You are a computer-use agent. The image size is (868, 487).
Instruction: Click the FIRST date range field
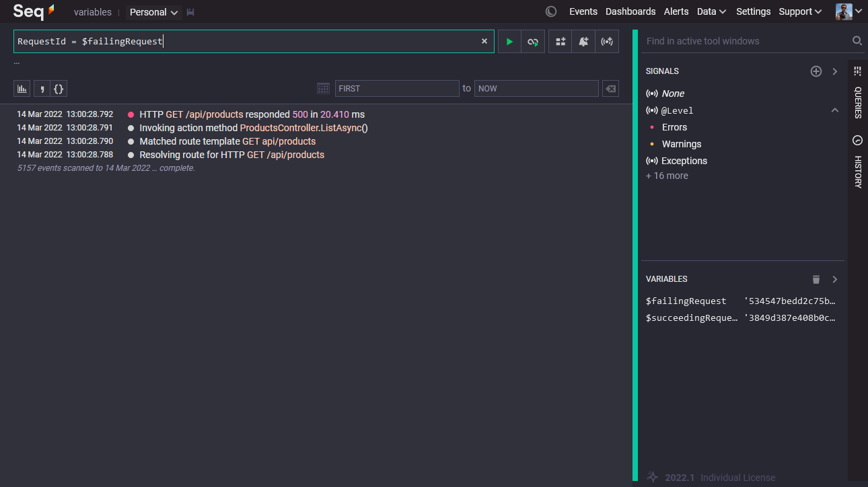click(x=397, y=88)
